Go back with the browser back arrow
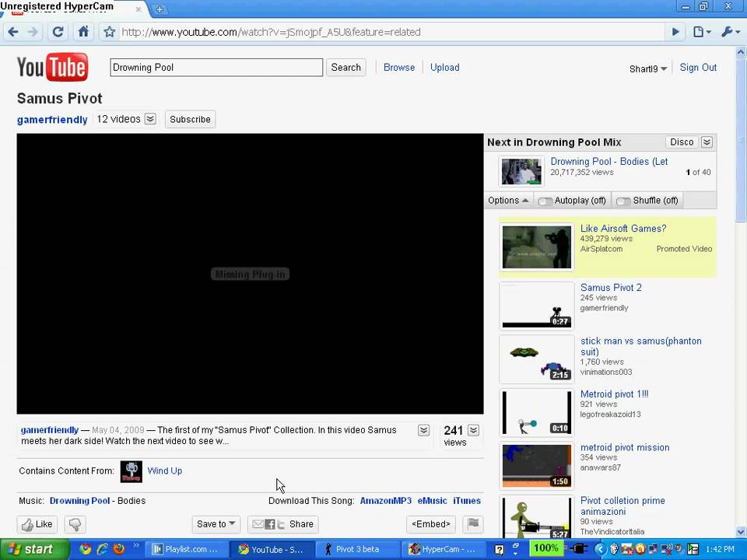This screenshot has width=747, height=560. point(13,32)
